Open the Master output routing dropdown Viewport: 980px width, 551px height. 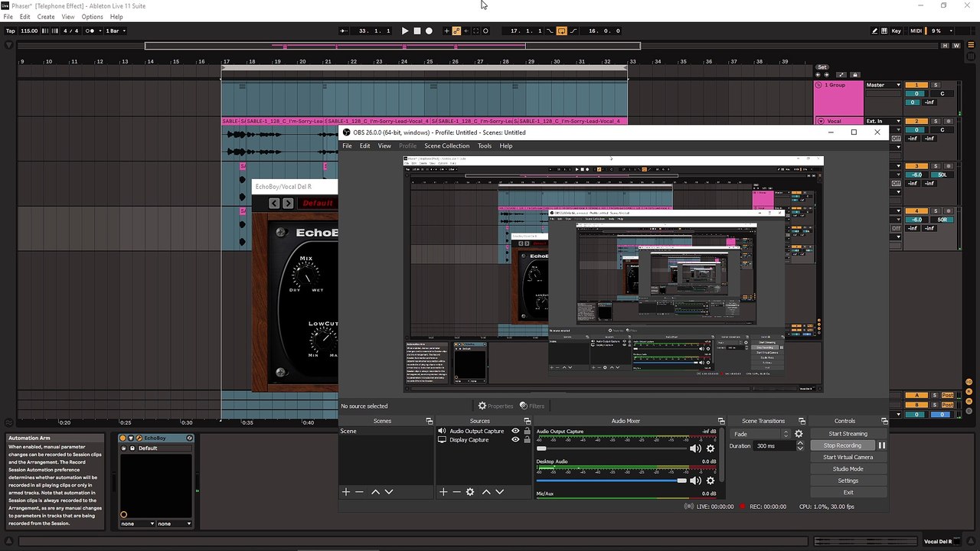pos(883,85)
